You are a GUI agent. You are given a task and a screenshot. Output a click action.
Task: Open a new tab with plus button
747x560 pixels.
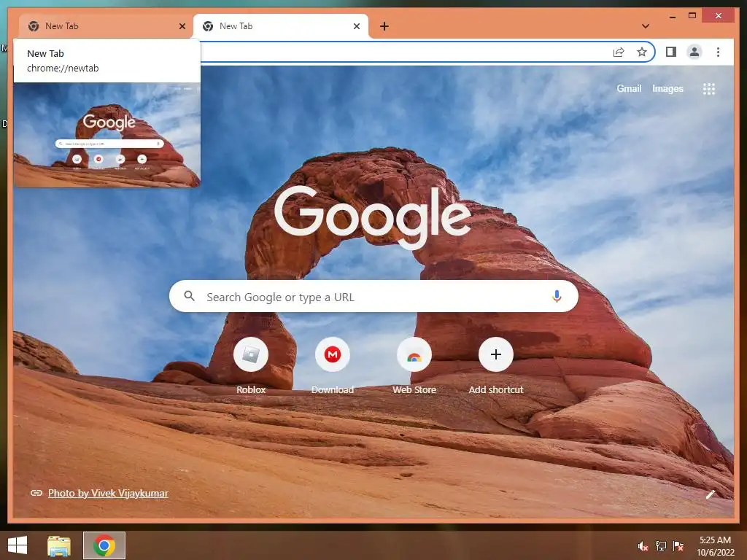point(384,26)
